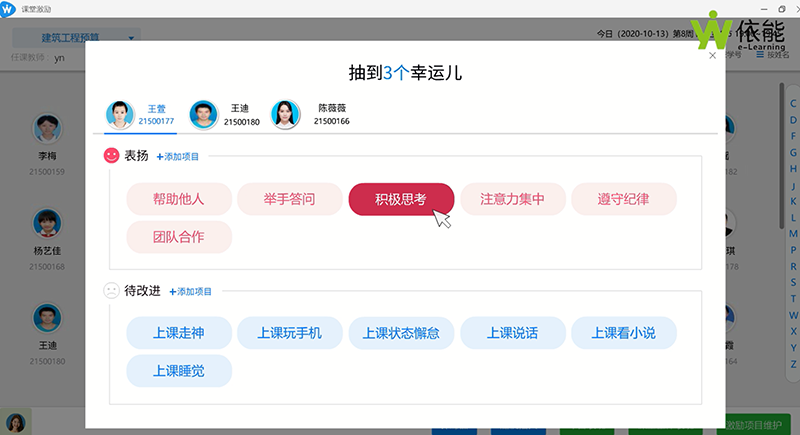This screenshot has height=435, width=800.
Task: Switch to student 陈薇薇 tab
Action: pyautogui.click(x=287, y=114)
